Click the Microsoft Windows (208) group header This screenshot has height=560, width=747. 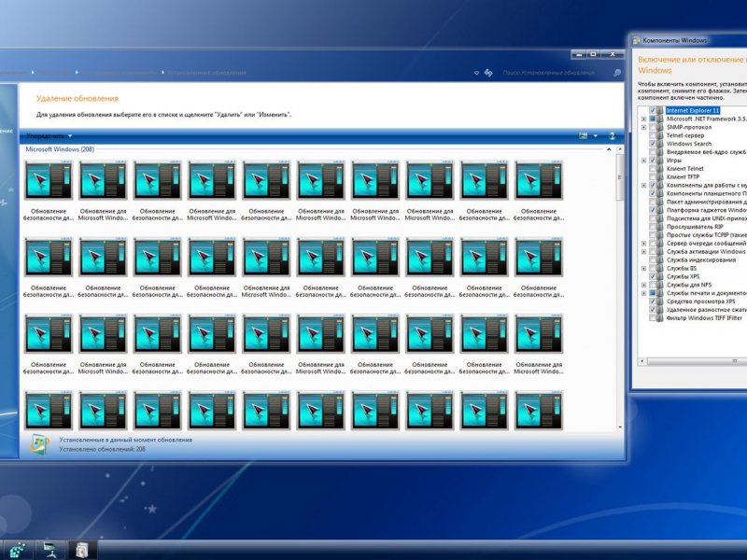click(x=60, y=149)
